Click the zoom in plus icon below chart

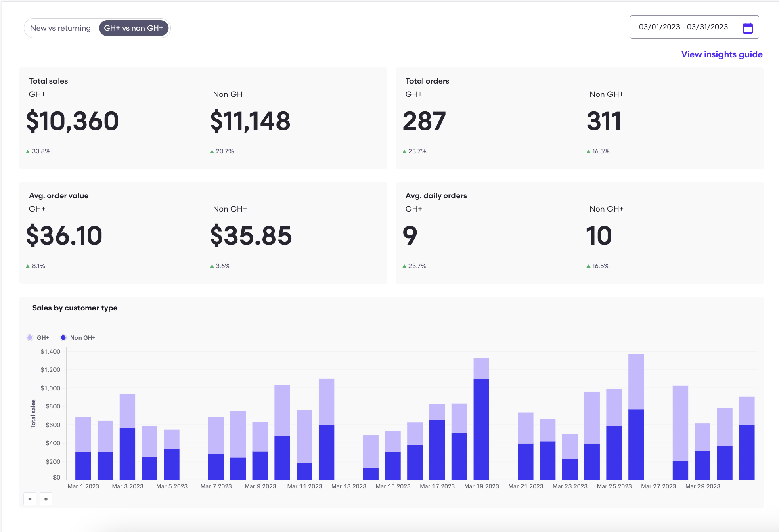[x=46, y=499]
